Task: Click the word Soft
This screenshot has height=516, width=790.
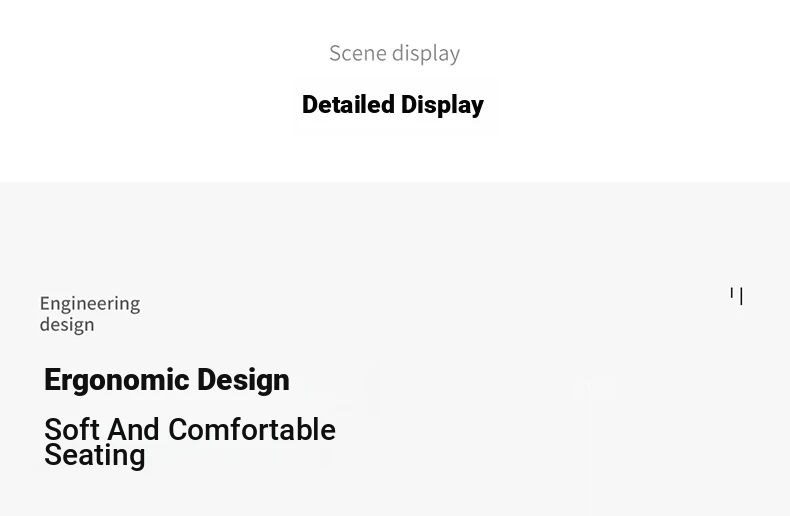Action: (x=72, y=429)
